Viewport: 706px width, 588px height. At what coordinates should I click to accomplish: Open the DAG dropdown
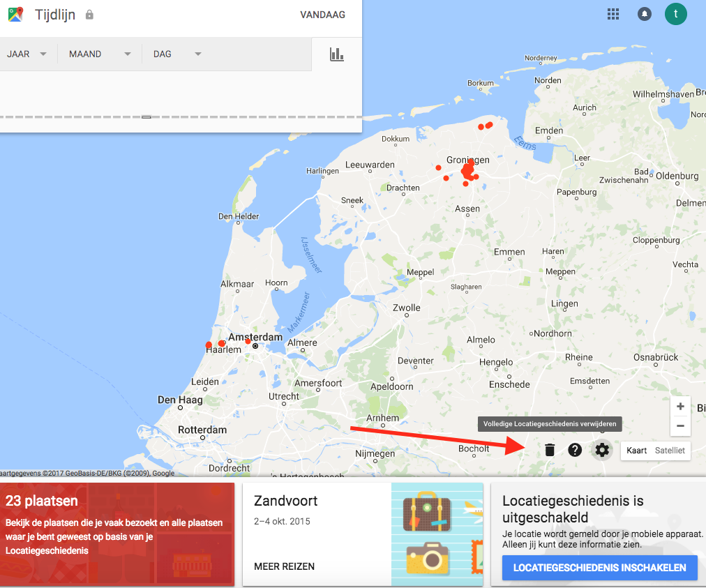point(173,53)
